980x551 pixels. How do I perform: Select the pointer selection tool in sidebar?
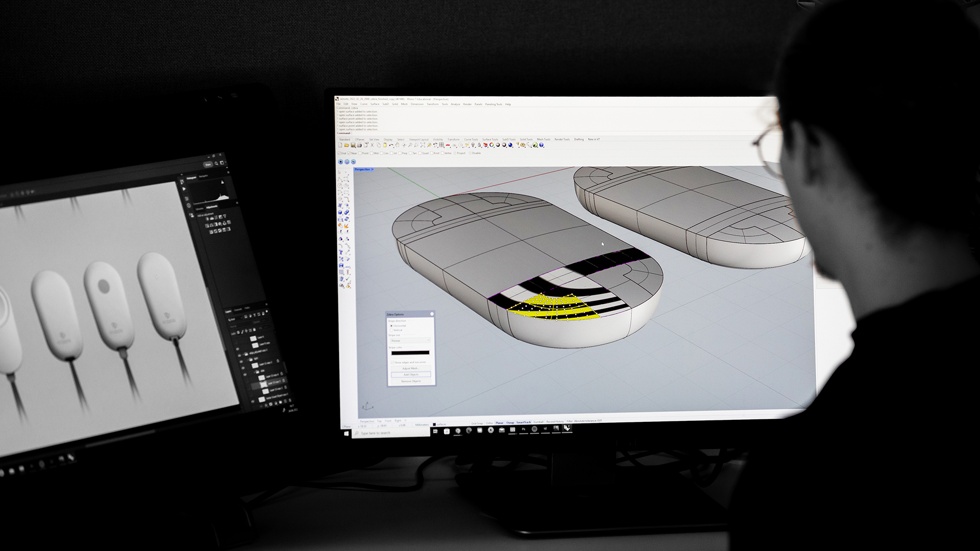339,172
